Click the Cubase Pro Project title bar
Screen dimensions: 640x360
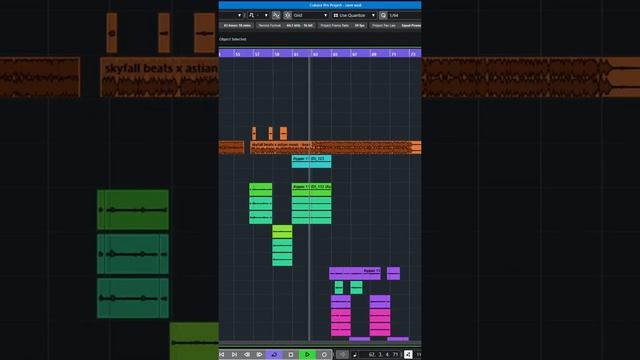click(320, 5)
